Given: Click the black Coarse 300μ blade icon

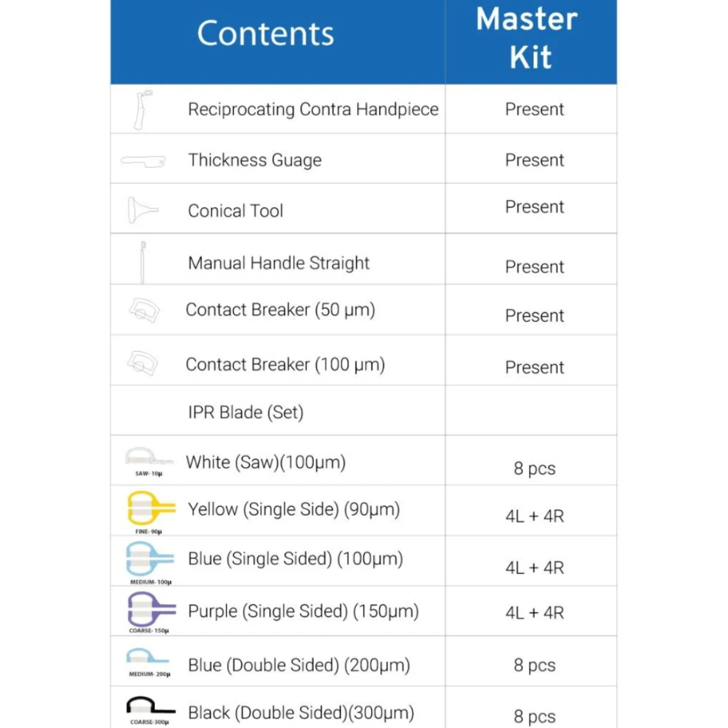Looking at the screenshot, I should coord(150,707).
